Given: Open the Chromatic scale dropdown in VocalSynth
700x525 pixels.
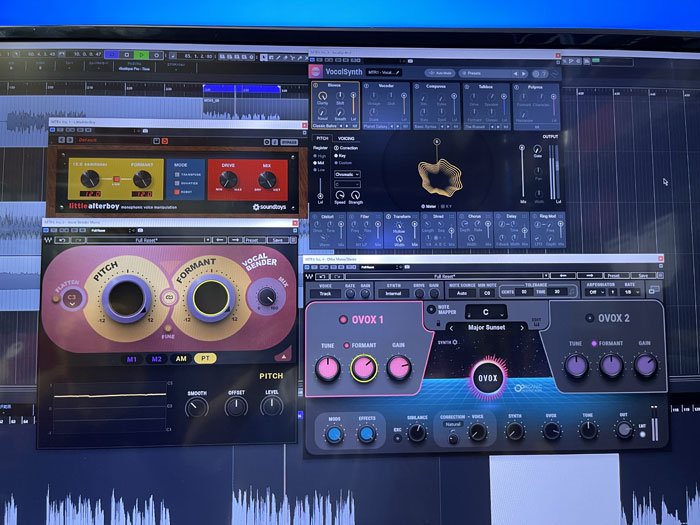Looking at the screenshot, I should [347, 174].
